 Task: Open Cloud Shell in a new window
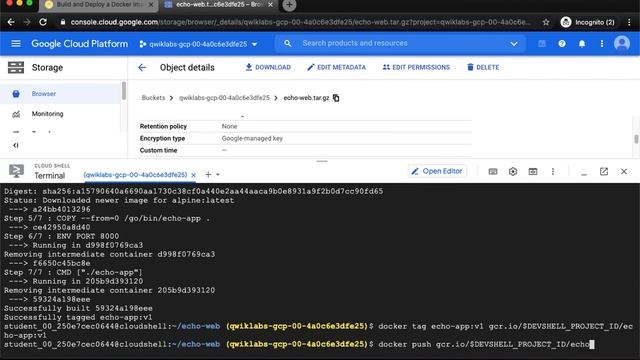[604, 171]
